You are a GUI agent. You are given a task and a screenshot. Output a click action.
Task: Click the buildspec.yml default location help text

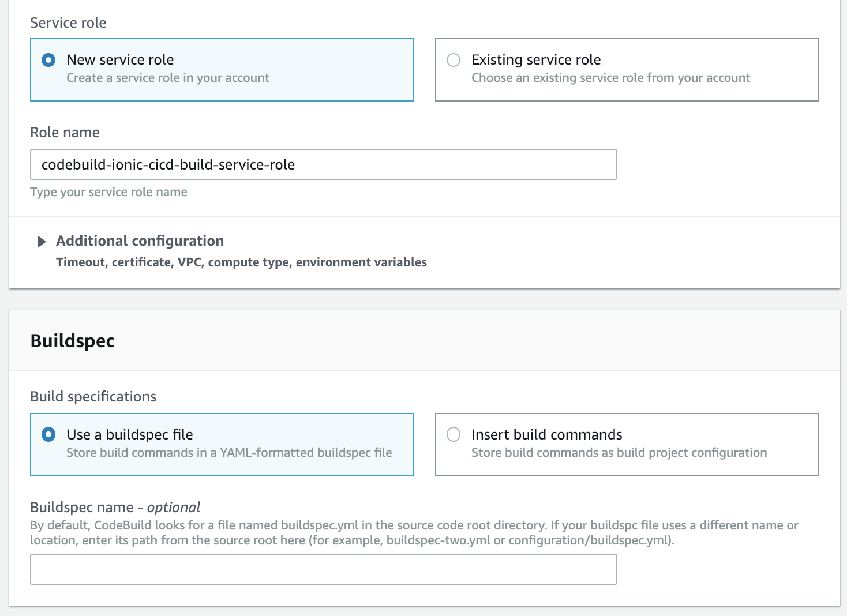414,533
